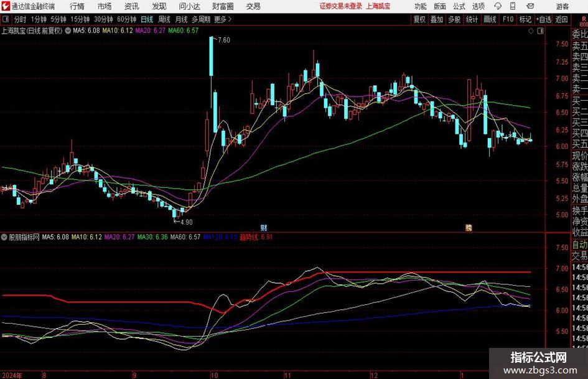
Task: Click the 2024年 time axis label
Action: coord(12,375)
